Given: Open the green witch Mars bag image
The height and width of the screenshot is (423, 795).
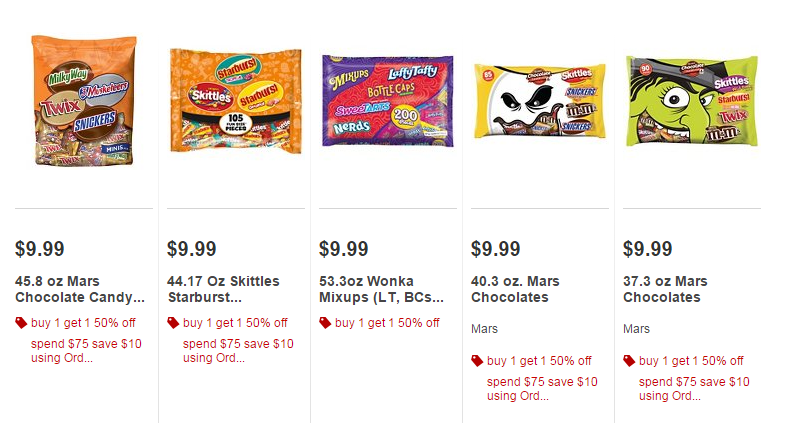Looking at the screenshot, I should pos(691,100).
